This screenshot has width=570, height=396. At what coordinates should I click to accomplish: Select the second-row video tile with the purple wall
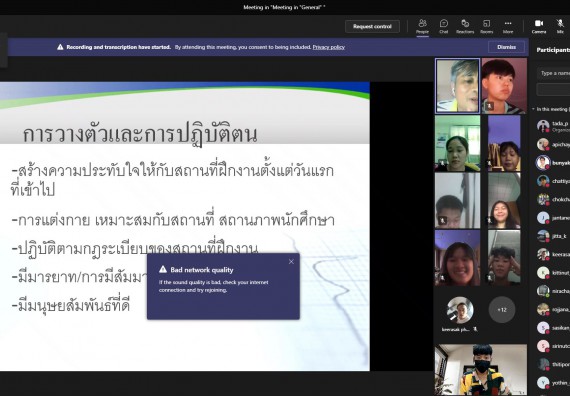tap(504, 143)
